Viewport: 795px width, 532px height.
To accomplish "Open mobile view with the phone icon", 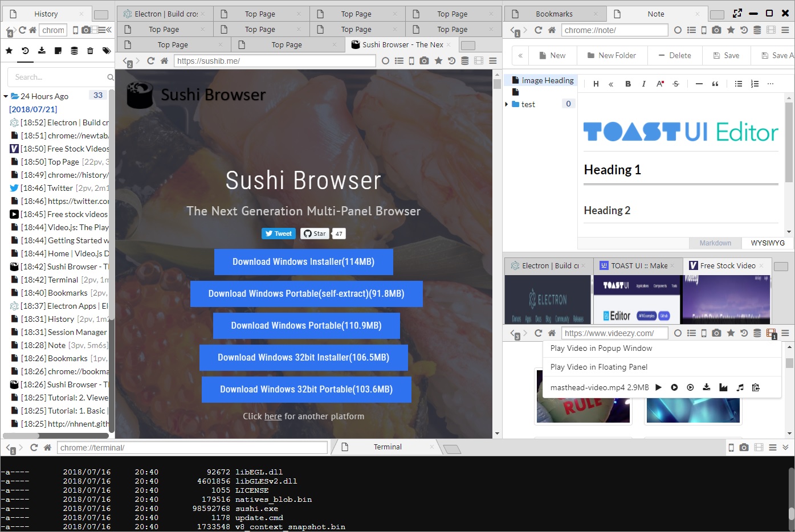I will [x=704, y=30].
